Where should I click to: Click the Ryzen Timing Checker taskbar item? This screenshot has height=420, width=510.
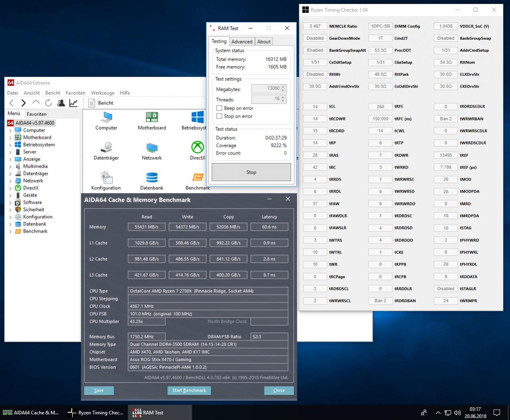point(95,412)
